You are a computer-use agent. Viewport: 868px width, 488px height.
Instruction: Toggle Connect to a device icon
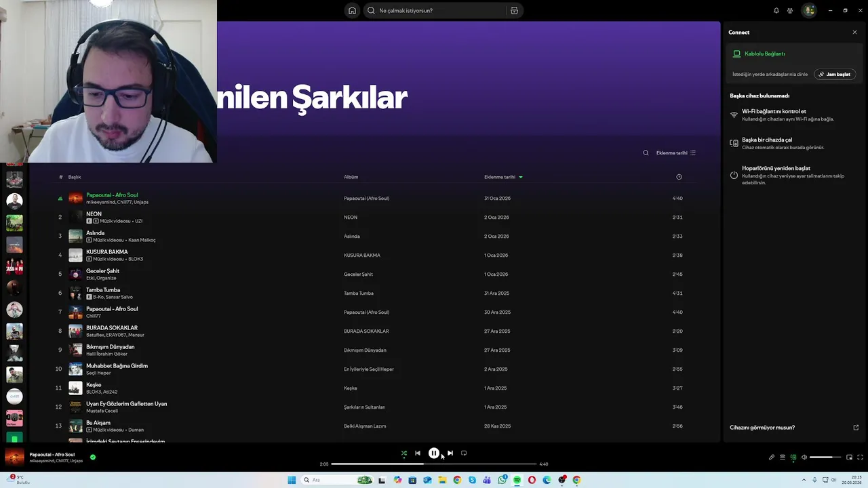click(x=793, y=457)
